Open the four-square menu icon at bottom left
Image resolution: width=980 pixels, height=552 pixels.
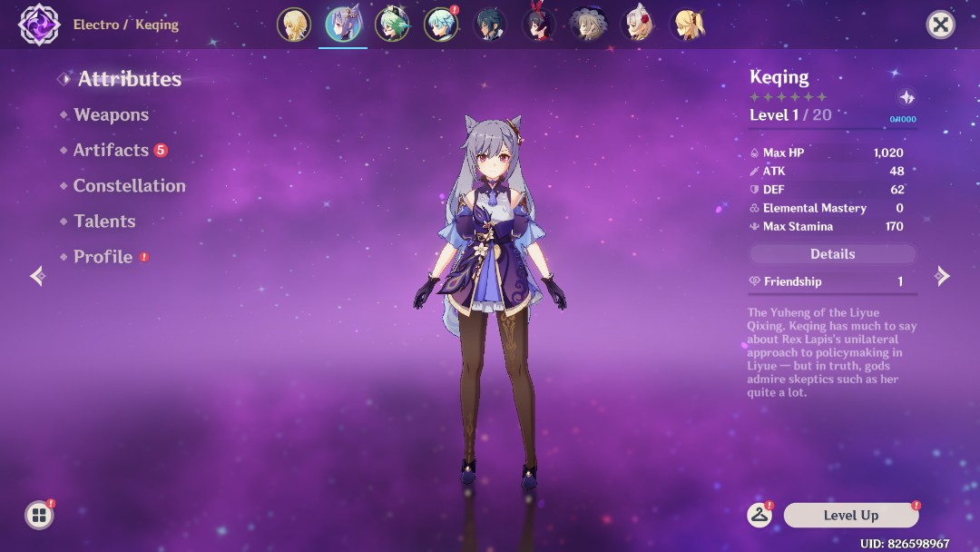39,516
